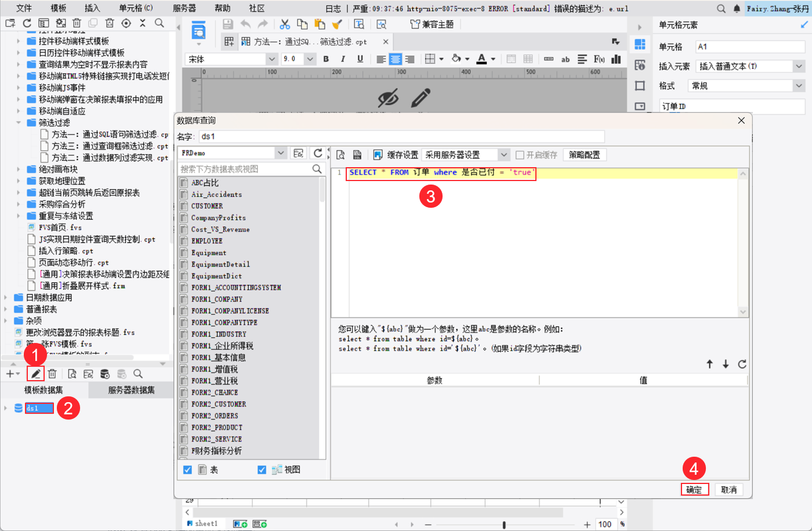812x531 pixels.
Task: Locate the current template in the tree
Action: [126, 23]
